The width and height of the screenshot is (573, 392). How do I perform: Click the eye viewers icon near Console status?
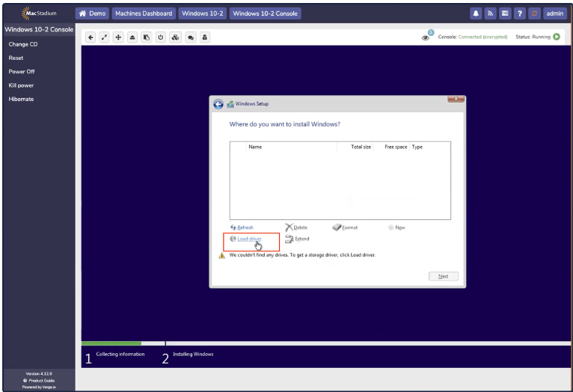click(426, 37)
